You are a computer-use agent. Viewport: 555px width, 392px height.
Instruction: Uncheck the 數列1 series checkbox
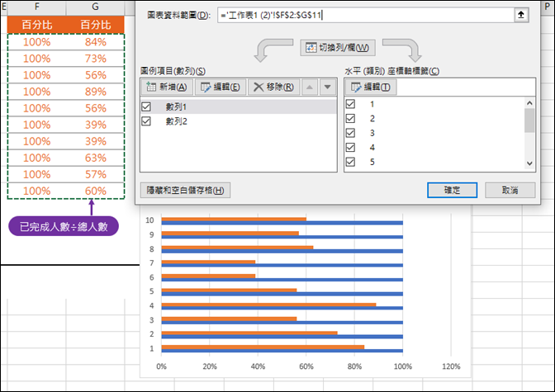(x=146, y=106)
